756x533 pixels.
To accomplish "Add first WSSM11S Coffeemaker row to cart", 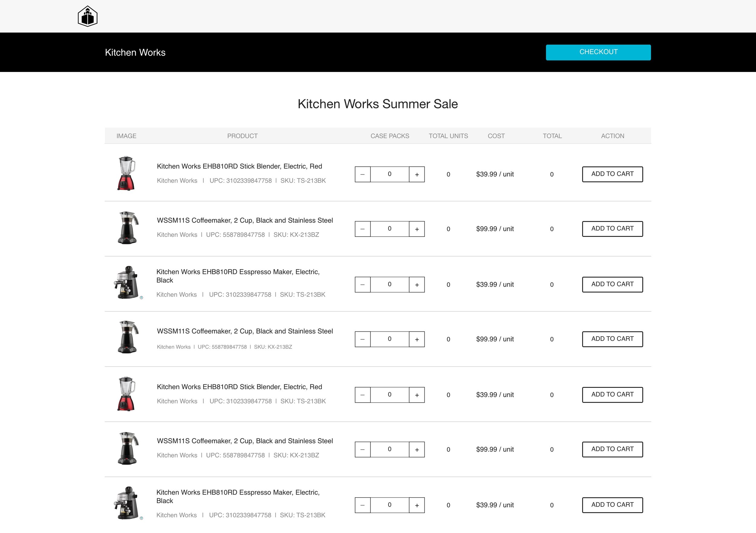I will 612,229.
